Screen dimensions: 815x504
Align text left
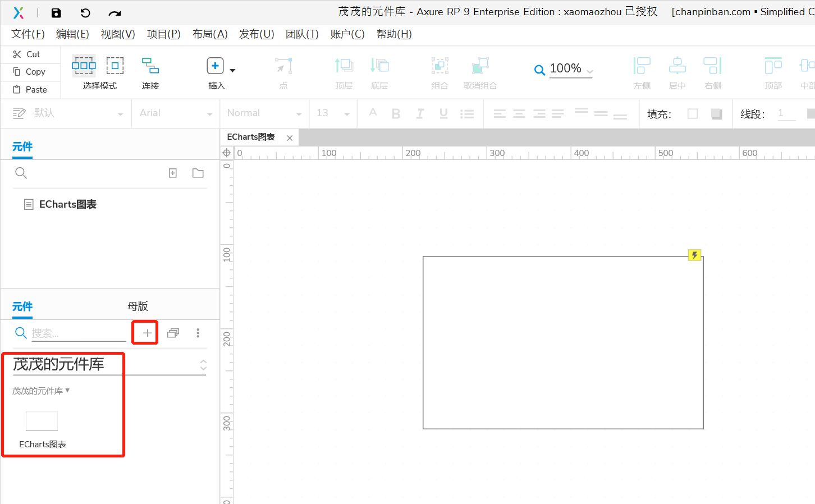pos(500,114)
